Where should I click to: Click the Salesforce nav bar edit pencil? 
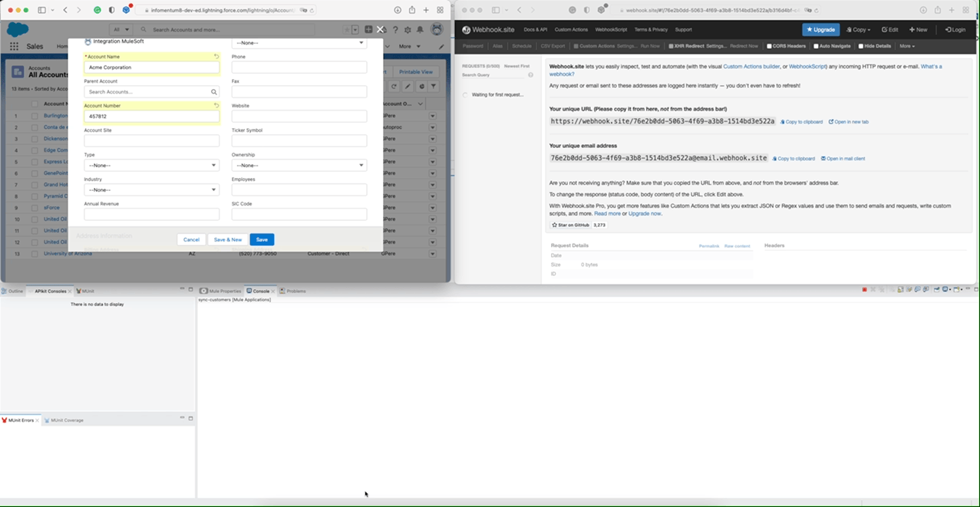pos(441,46)
